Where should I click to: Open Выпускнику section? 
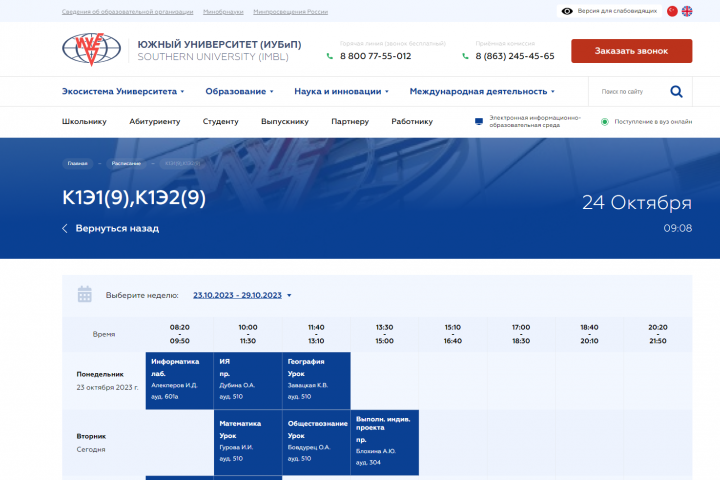pyautogui.click(x=285, y=121)
